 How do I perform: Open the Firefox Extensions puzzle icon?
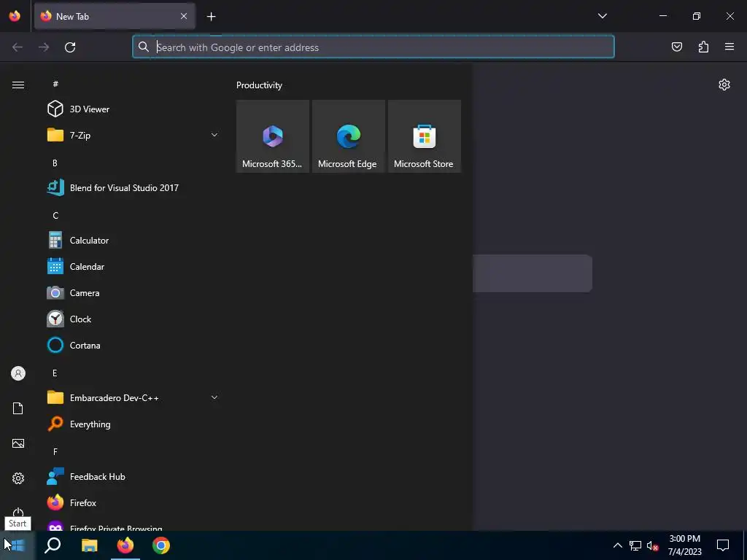[x=703, y=47]
